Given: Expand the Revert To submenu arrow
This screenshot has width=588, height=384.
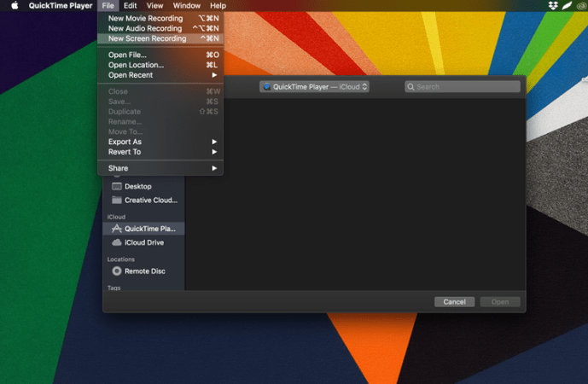Looking at the screenshot, I should click(214, 152).
